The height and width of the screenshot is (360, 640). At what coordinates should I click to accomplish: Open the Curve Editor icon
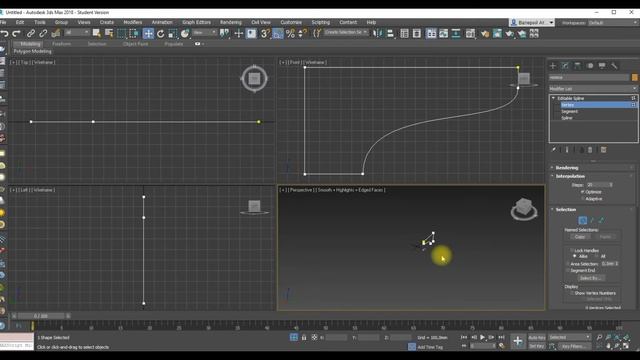point(444,33)
